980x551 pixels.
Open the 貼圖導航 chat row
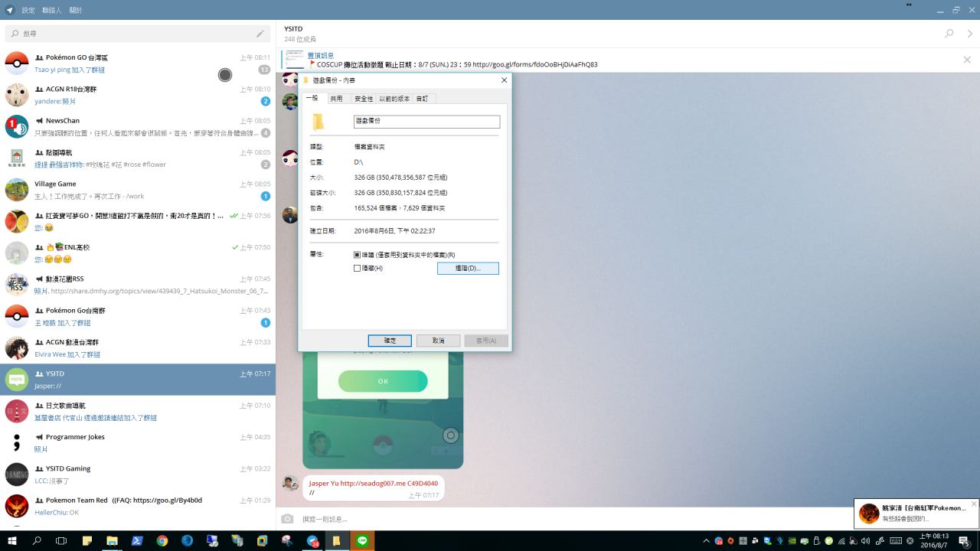[138, 158]
